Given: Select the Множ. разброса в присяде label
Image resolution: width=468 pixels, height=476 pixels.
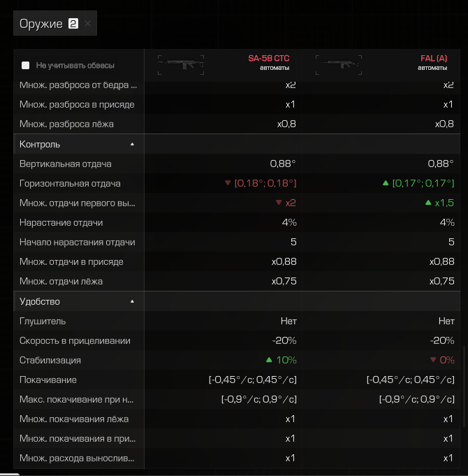Looking at the screenshot, I should 77,104.
